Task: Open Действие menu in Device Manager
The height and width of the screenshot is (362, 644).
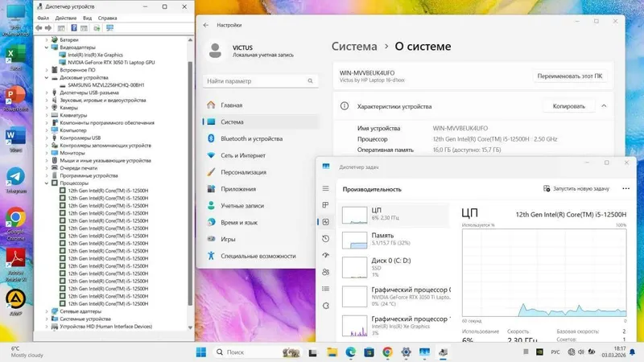Action: pyautogui.click(x=66, y=18)
